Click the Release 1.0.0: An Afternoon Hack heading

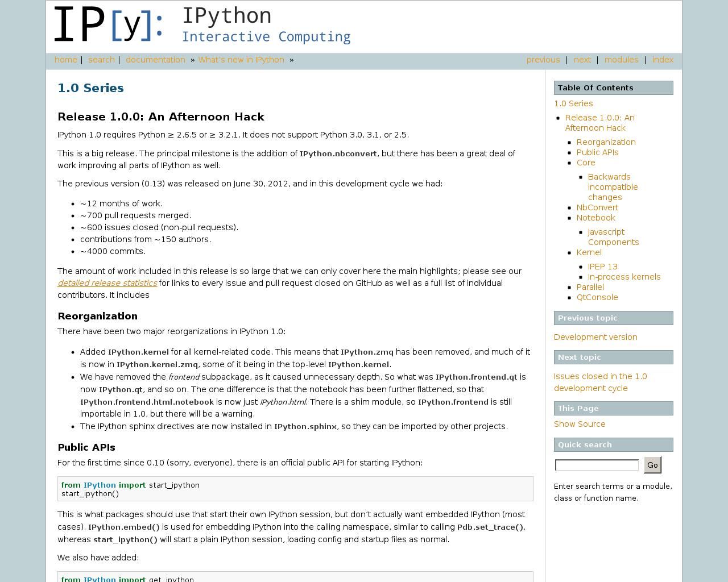pyautogui.click(x=161, y=117)
